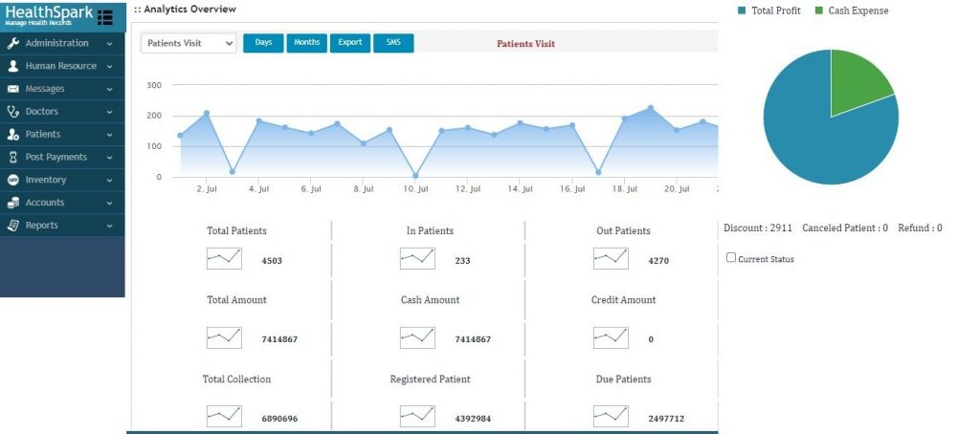Click the chart data point at 10. Jul

coord(415,176)
